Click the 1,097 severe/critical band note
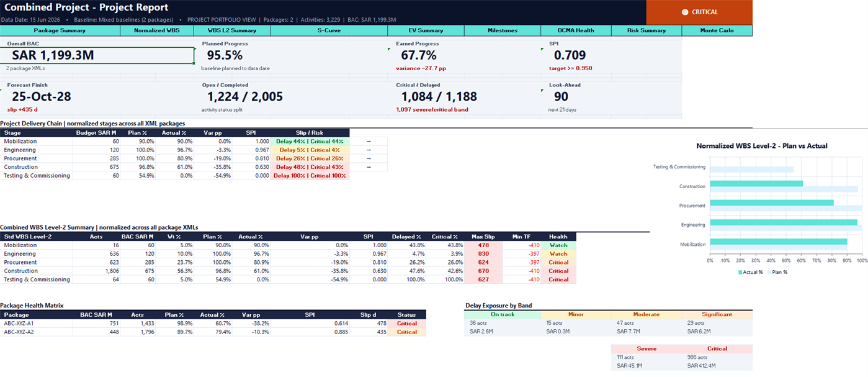Image resolution: width=868 pixels, height=377 pixels. pyautogui.click(x=432, y=110)
